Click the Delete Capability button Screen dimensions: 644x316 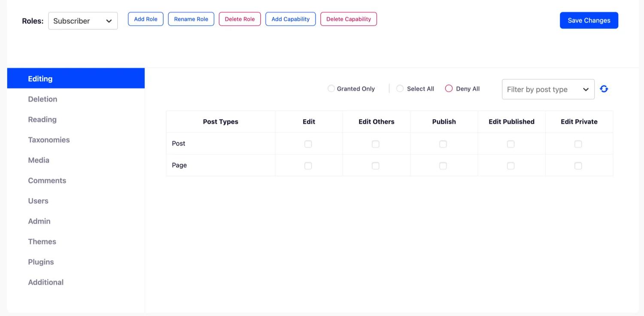[349, 19]
